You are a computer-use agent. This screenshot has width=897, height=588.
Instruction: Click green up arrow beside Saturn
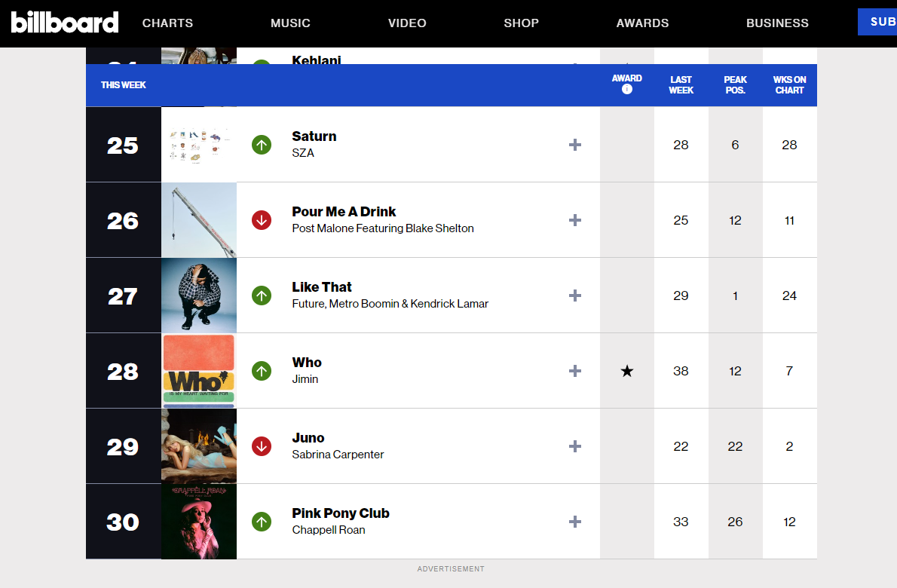(262, 145)
